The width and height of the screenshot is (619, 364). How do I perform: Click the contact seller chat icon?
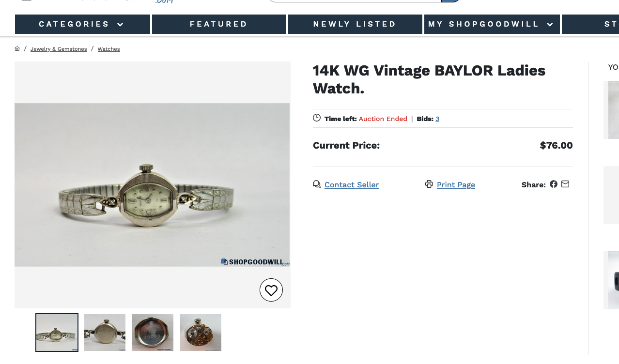click(317, 184)
